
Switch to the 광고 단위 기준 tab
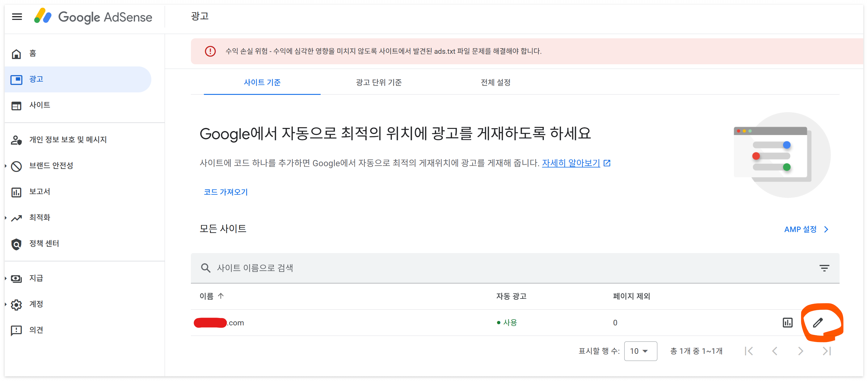pos(379,83)
